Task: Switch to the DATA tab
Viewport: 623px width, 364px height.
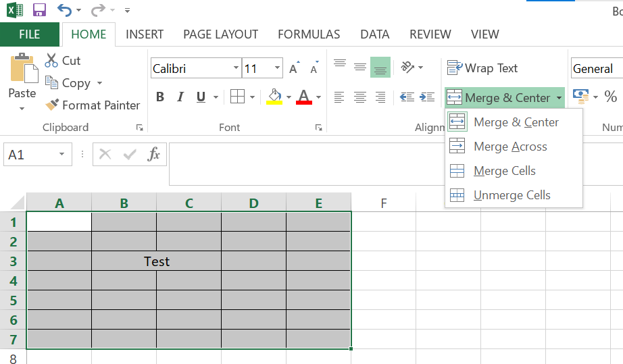Action: [x=374, y=34]
